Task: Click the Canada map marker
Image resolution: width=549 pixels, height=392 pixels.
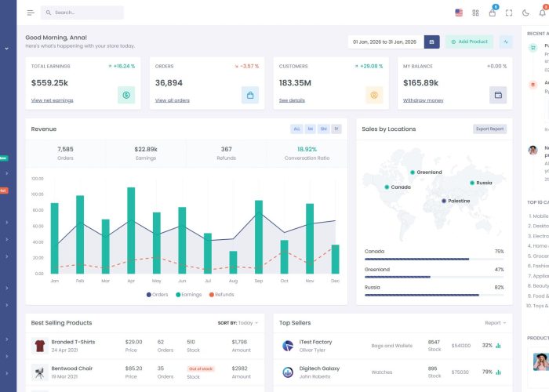Action: (387, 187)
